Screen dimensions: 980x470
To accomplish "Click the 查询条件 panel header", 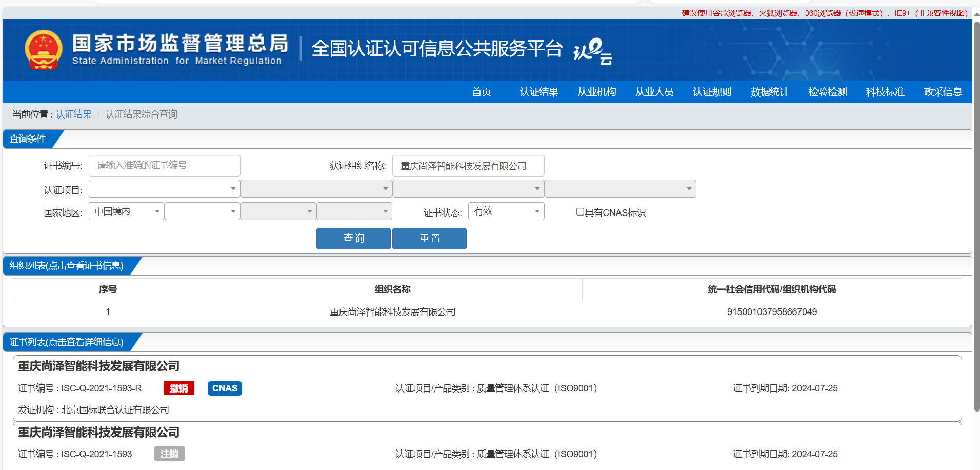I will pos(28,139).
